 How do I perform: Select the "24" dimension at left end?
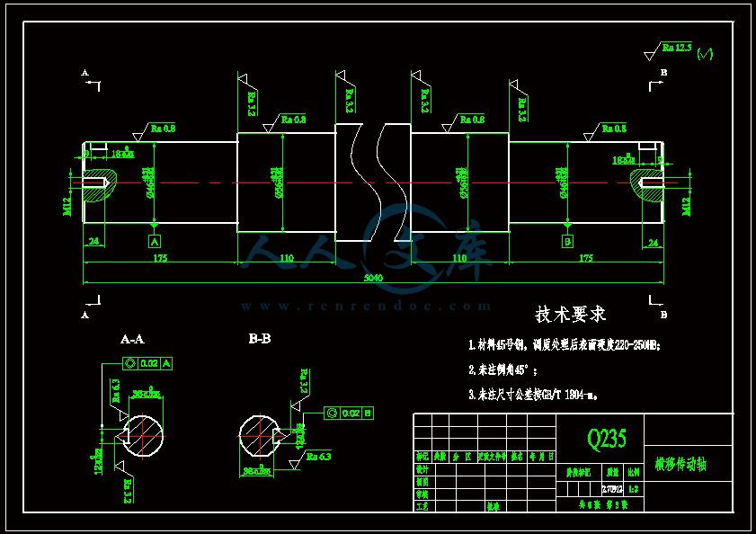(x=94, y=241)
